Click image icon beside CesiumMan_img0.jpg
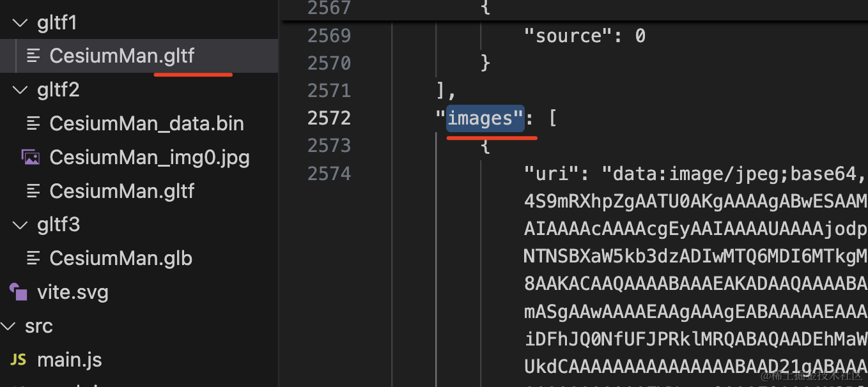This screenshot has width=868, height=387. point(31,157)
